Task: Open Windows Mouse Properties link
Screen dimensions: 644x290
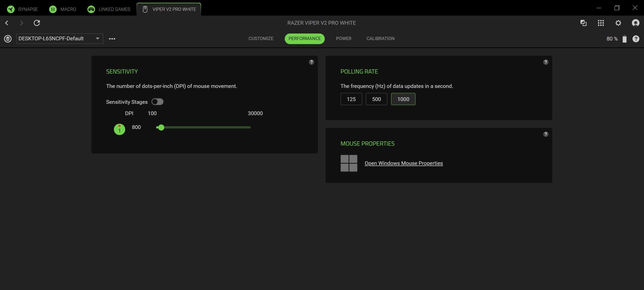Action: point(404,163)
